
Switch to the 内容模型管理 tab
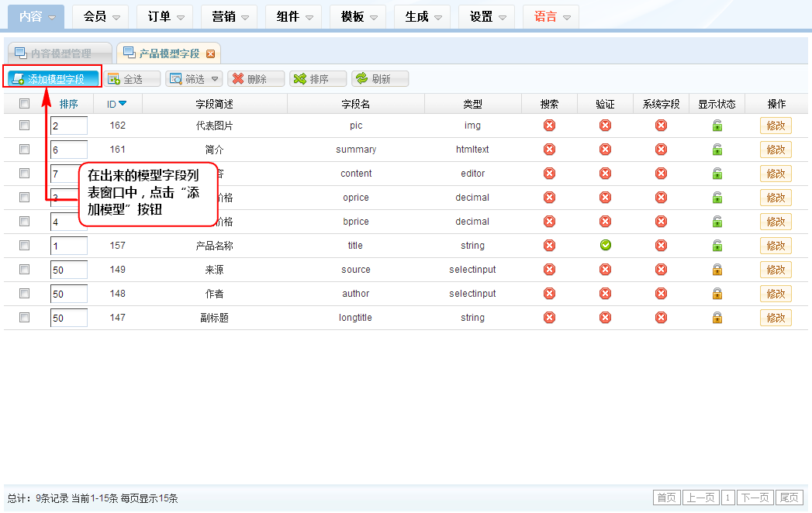60,53
